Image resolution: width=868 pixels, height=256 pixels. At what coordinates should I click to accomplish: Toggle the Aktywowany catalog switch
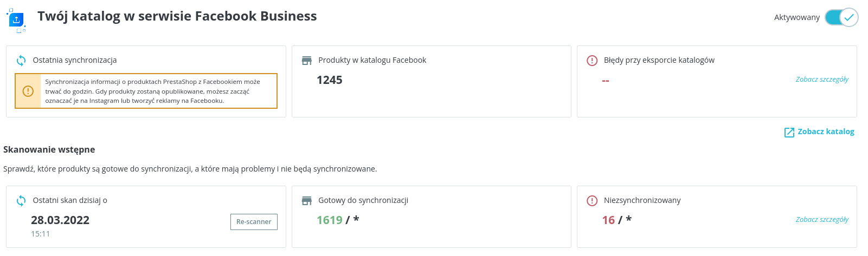click(x=841, y=17)
